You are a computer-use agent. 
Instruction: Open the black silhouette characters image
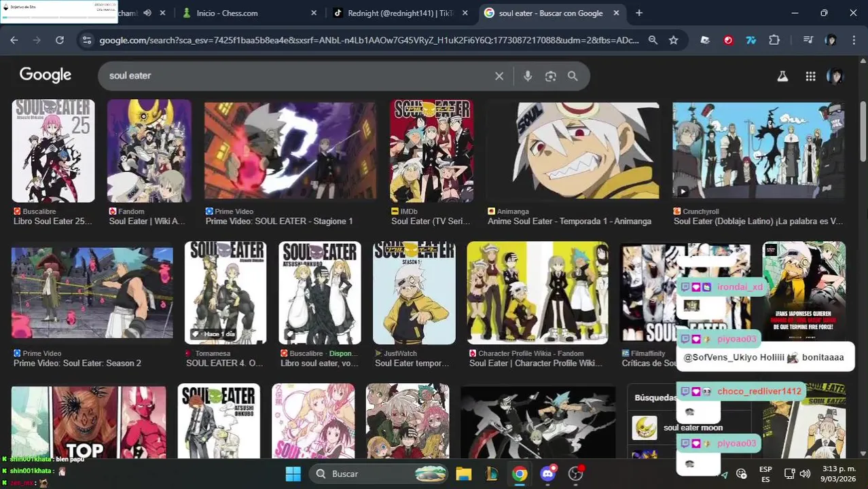click(537, 422)
